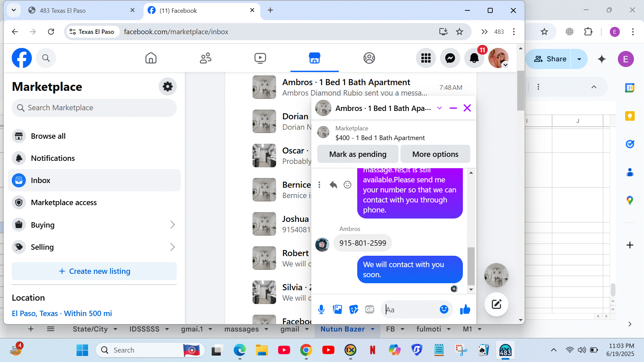
Task: Open emoji picker in message field
Action: (x=444, y=309)
